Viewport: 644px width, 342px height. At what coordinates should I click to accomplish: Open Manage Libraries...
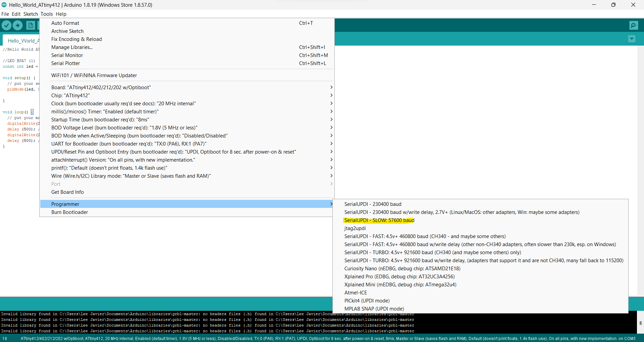tap(187, 47)
